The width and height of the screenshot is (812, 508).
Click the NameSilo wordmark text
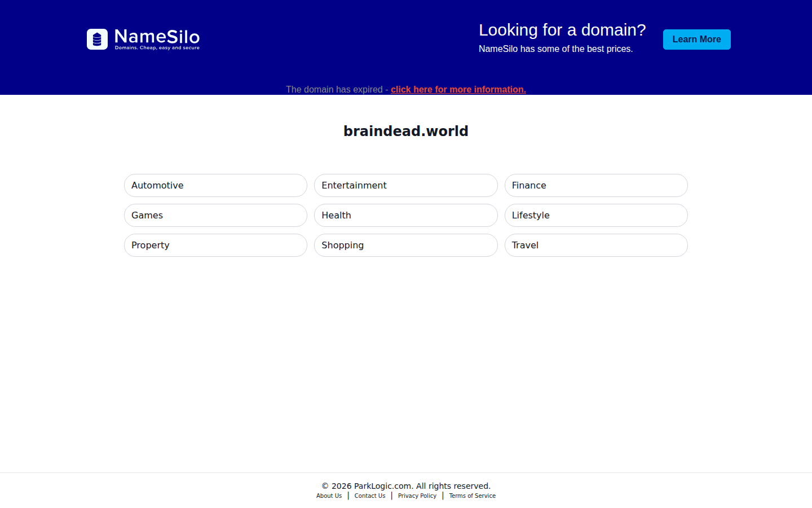(x=156, y=36)
